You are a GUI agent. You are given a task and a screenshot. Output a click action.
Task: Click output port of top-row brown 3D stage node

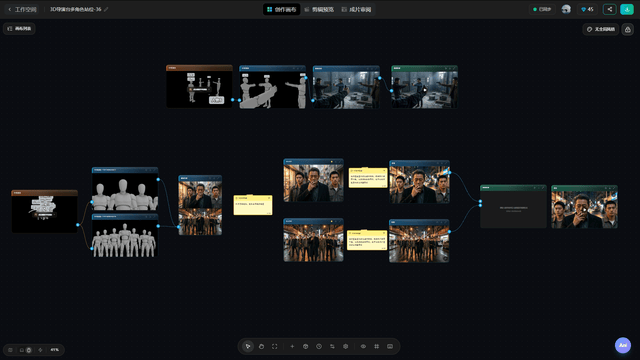click(233, 100)
